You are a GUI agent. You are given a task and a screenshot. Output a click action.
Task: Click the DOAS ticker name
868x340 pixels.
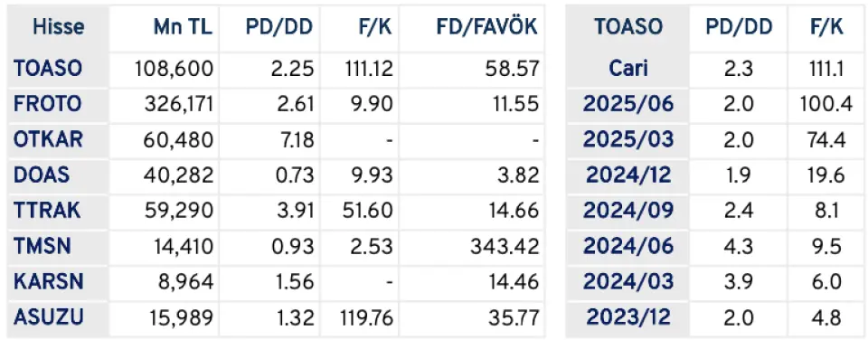(x=42, y=175)
